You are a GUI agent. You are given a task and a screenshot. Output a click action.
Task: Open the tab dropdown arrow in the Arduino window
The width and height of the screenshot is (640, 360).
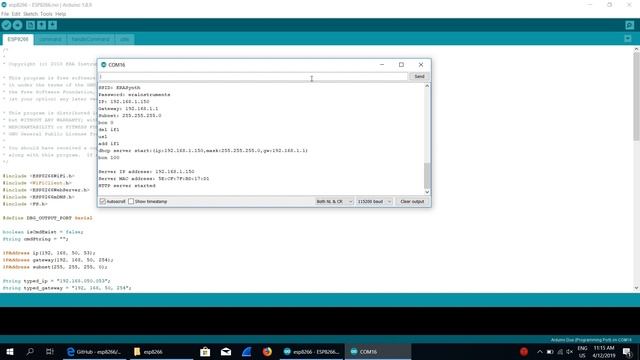[x=628, y=38]
